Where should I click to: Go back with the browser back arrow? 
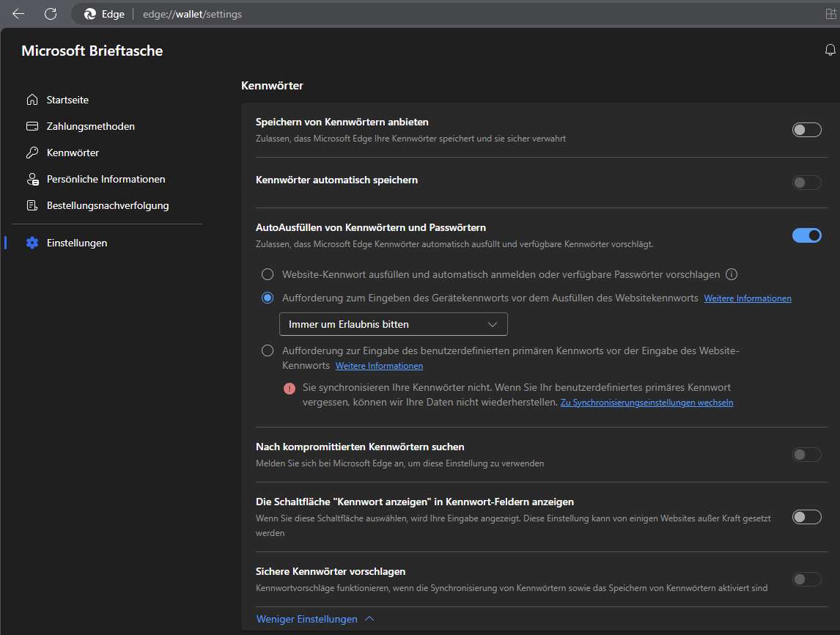(18, 14)
